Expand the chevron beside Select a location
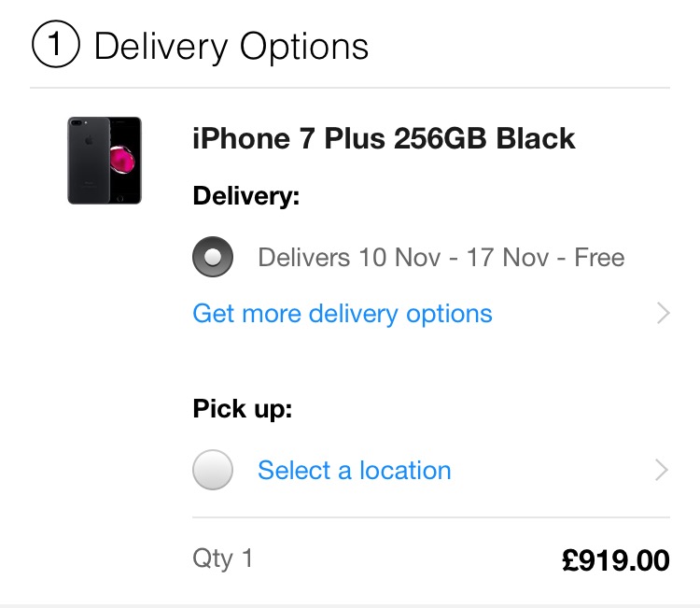The image size is (700, 608). tap(662, 470)
